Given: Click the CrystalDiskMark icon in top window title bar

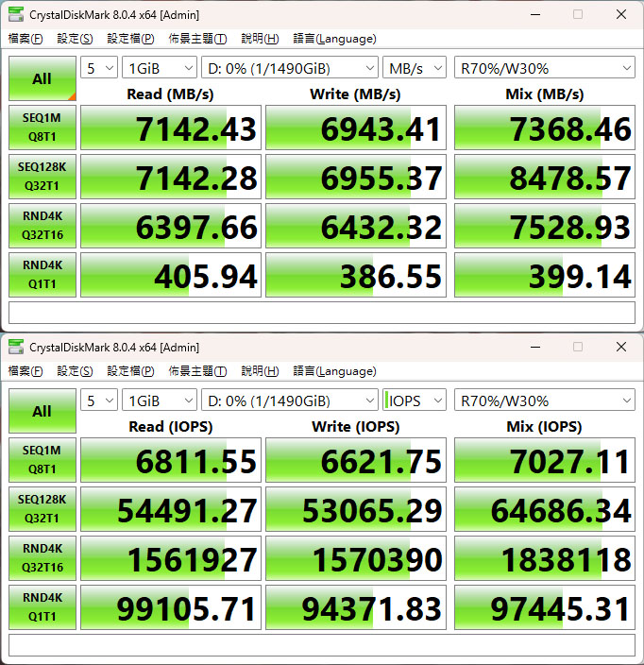Looking at the screenshot, I should coord(16,14).
